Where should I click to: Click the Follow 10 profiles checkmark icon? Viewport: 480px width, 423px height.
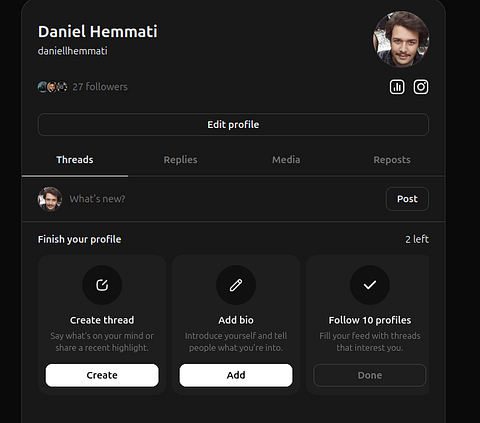click(370, 285)
